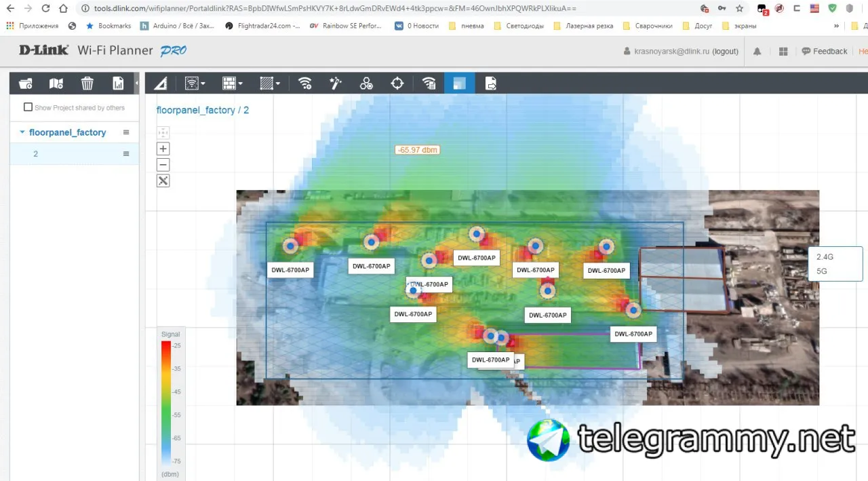Click the notifications bell icon
This screenshot has width=868, height=481.
coord(757,52)
